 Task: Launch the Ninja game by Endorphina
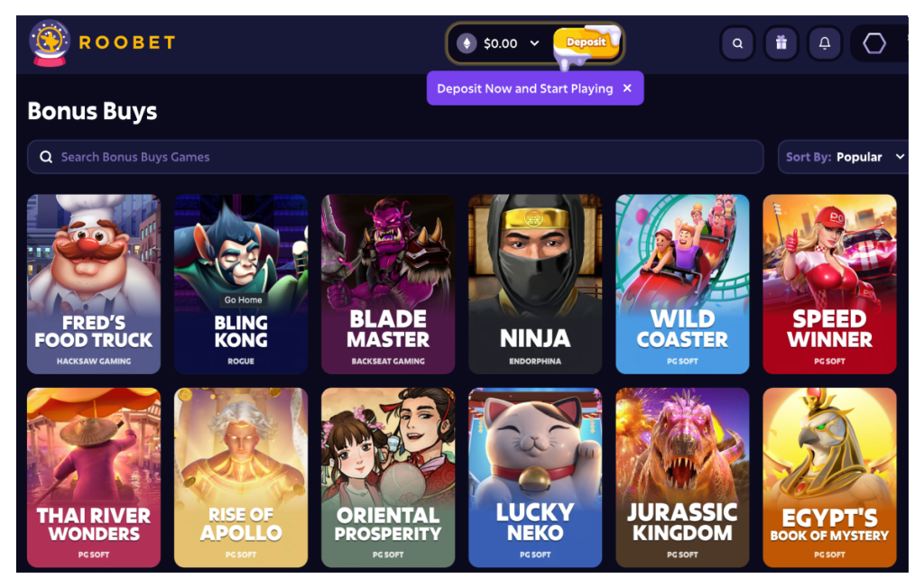click(535, 284)
